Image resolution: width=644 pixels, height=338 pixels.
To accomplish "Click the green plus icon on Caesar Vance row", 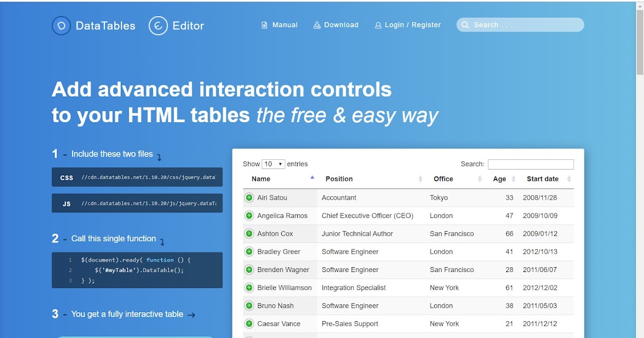I will [x=248, y=324].
